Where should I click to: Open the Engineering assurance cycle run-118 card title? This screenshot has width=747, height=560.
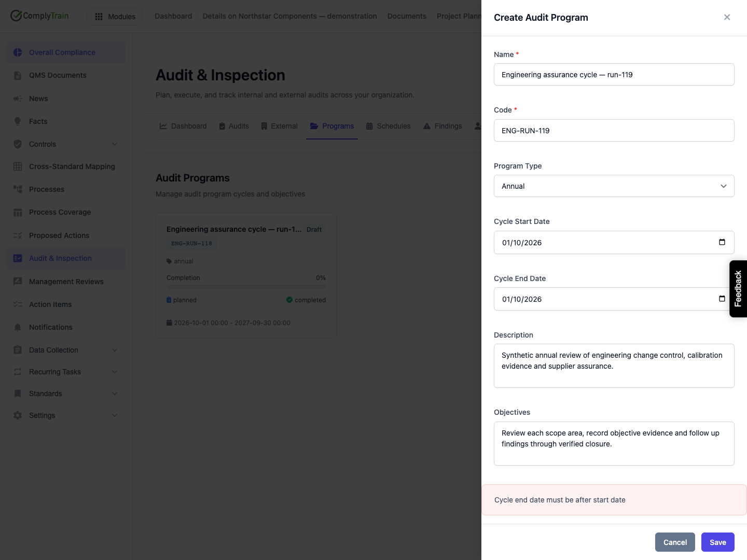coord(234,229)
